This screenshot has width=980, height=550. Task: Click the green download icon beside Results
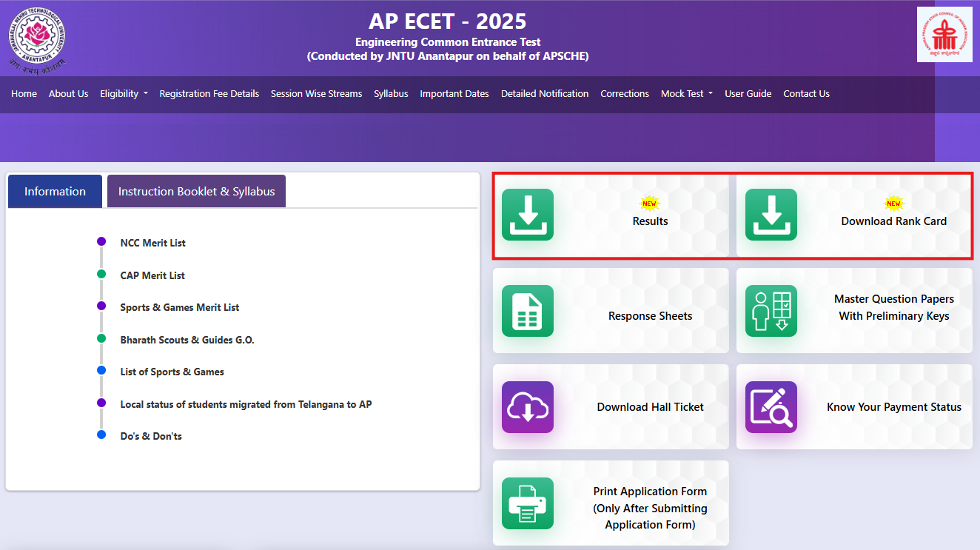click(528, 215)
